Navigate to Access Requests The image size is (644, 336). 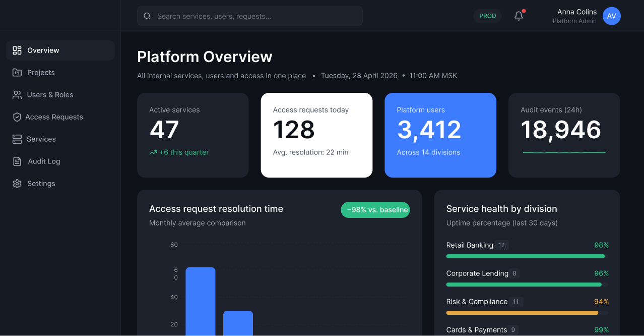(x=60, y=117)
